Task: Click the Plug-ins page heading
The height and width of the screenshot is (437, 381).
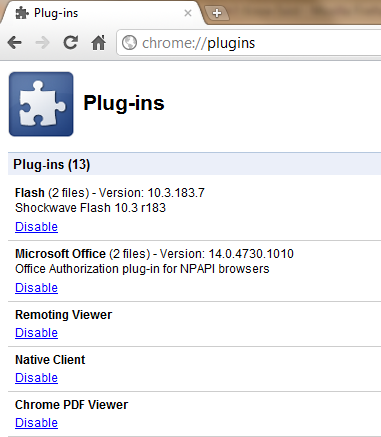Action: pos(124,103)
